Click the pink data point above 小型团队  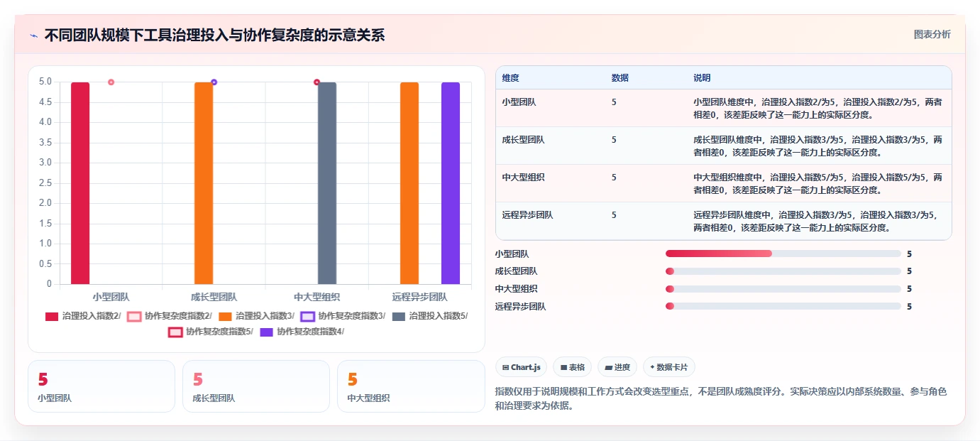click(111, 82)
